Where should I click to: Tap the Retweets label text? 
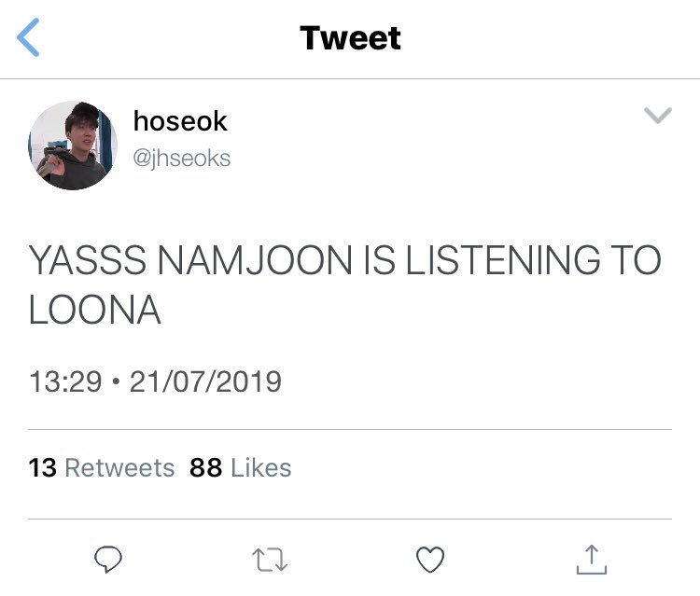pyautogui.click(x=119, y=467)
